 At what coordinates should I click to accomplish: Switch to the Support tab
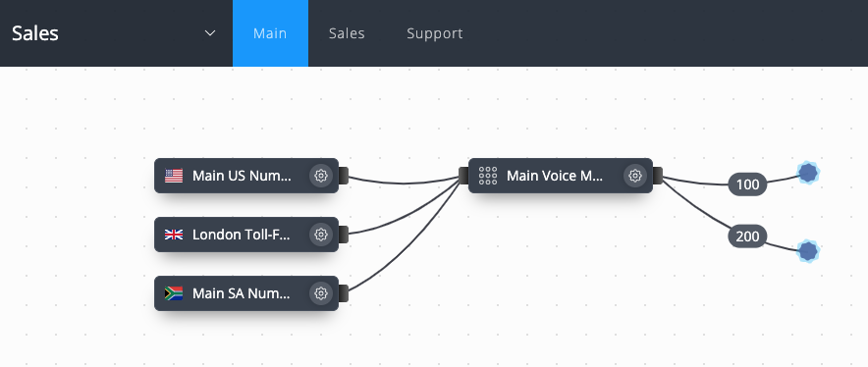(x=435, y=33)
